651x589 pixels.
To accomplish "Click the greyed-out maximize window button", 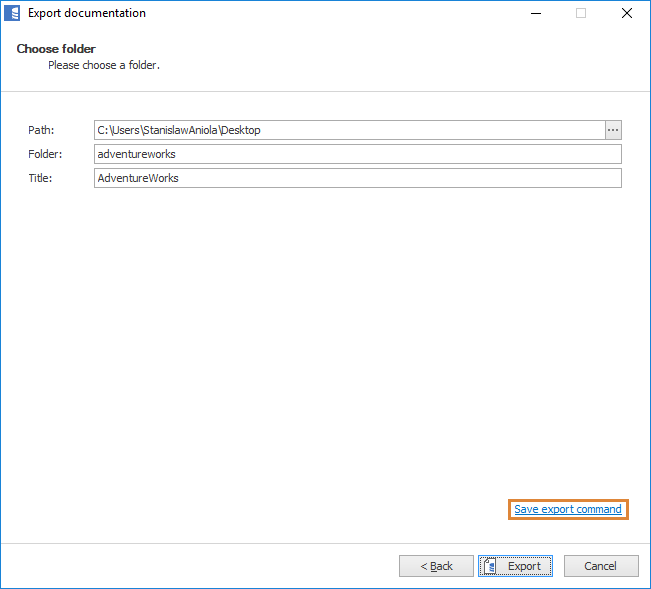I will [x=581, y=13].
